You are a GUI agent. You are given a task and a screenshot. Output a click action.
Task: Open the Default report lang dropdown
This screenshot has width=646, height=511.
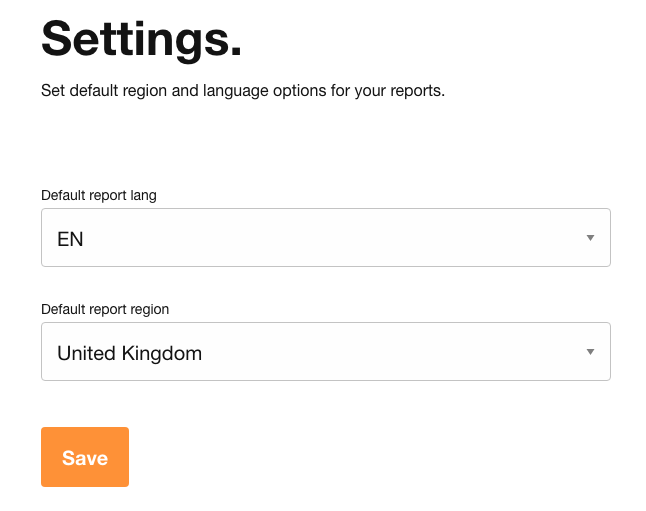click(x=325, y=238)
